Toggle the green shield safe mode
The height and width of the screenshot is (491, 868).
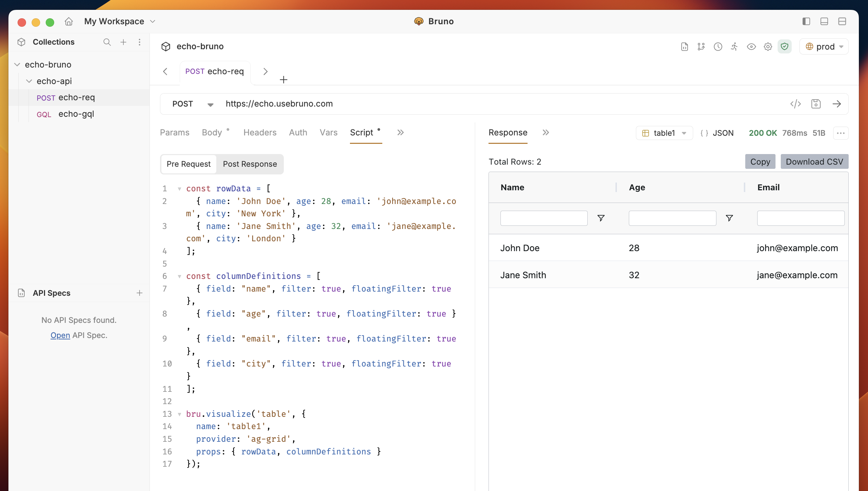pyautogui.click(x=784, y=46)
